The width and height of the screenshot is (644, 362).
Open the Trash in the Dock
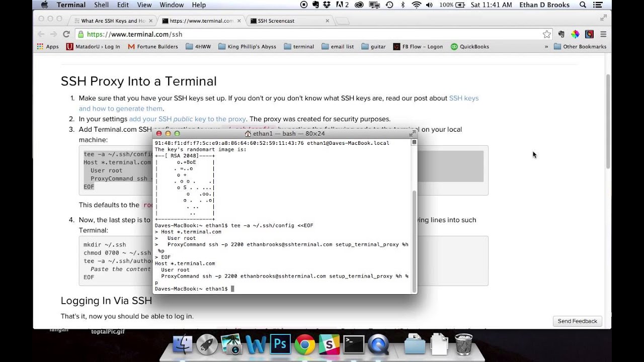tap(463, 344)
